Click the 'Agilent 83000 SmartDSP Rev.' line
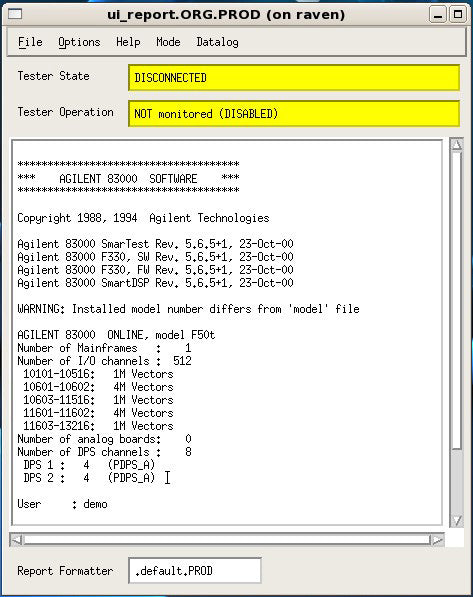The height and width of the screenshot is (597, 473). pos(155,283)
